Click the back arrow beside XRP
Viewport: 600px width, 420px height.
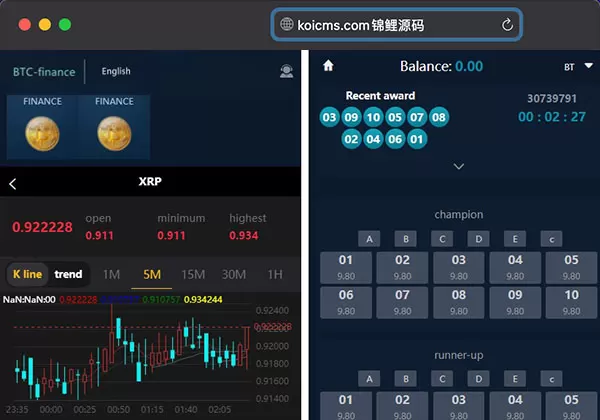coord(13,183)
